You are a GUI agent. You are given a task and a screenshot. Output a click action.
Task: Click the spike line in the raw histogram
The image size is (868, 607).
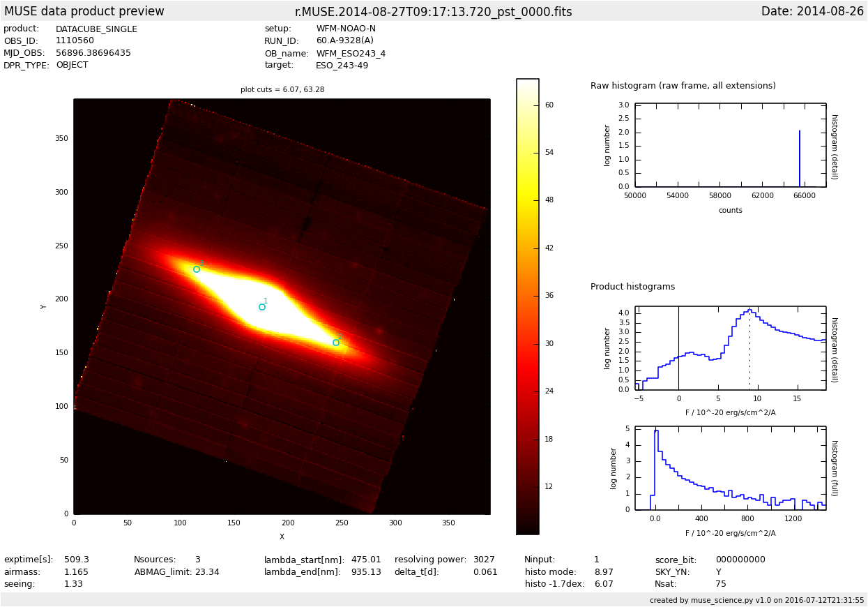pos(800,158)
